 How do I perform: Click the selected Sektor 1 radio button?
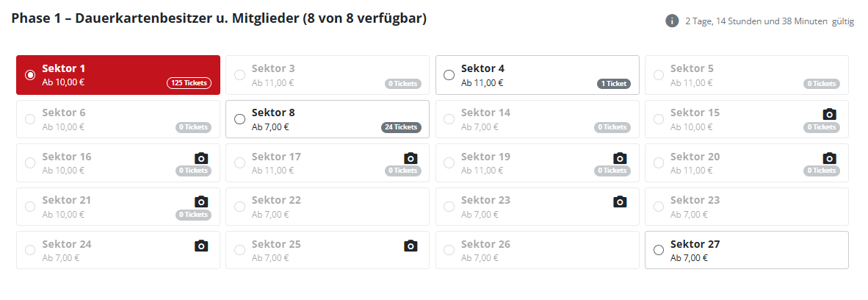30,75
